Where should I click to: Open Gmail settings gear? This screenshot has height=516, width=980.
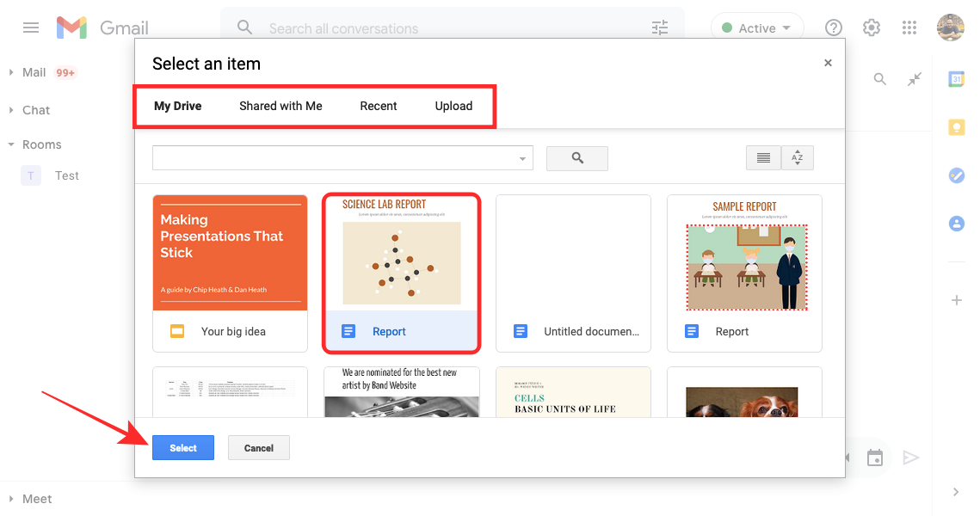[872, 28]
